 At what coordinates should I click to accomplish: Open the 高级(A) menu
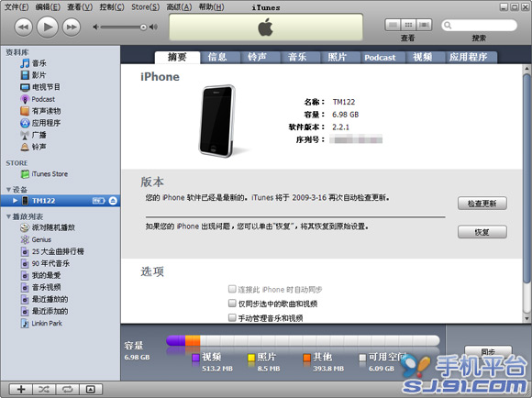pos(179,6)
